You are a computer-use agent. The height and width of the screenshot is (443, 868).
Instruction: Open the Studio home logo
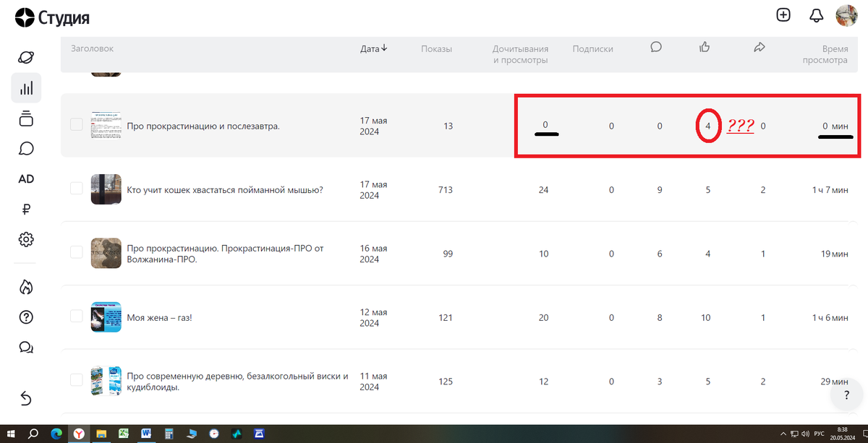[52, 16]
